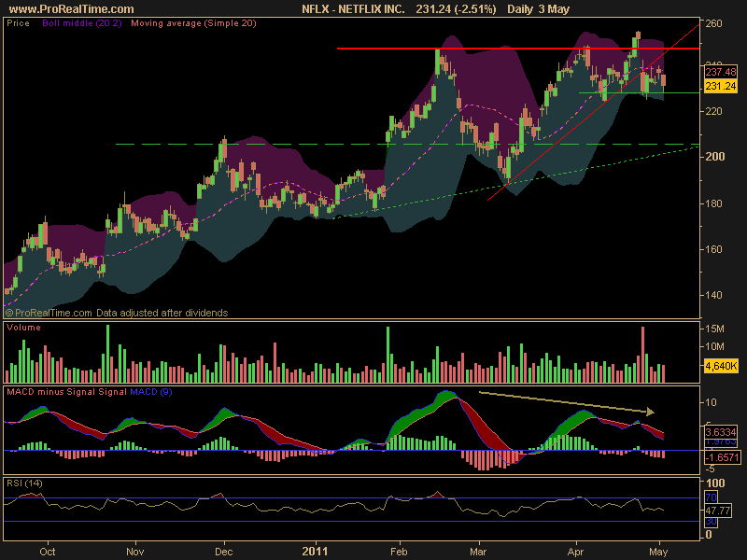Click the 47.77 RSI value tag
Screen dimensions: 747x560
[717, 511]
